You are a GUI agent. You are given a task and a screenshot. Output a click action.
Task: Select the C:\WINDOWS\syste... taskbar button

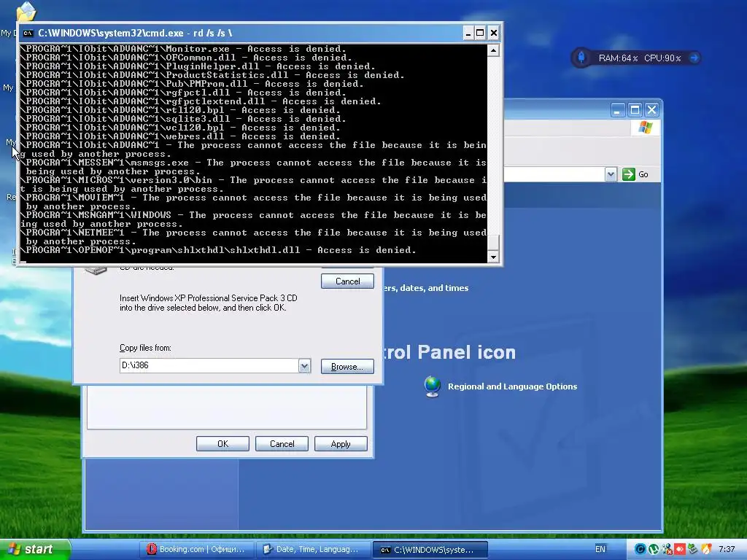point(430,550)
